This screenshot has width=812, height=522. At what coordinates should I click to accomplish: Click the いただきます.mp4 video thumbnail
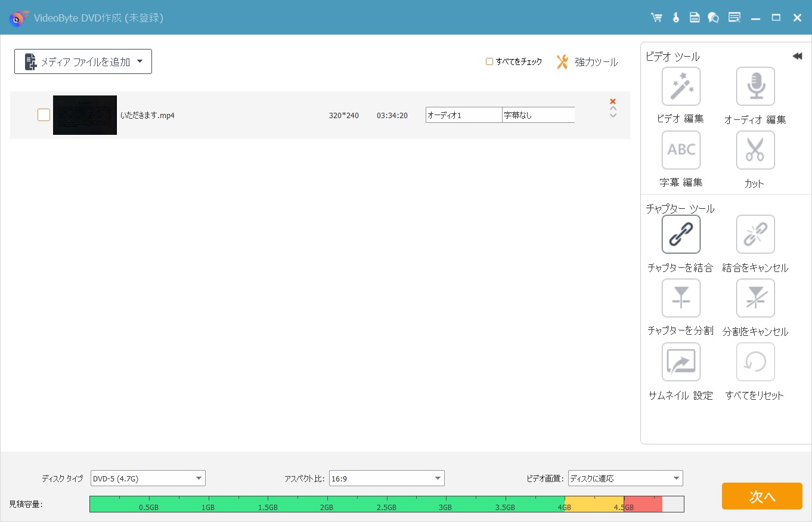pos(85,115)
